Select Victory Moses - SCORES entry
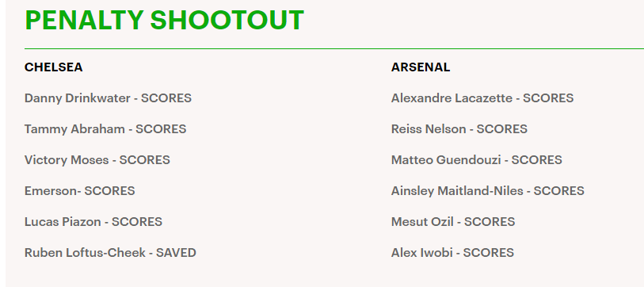644x287 pixels. [x=97, y=160]
